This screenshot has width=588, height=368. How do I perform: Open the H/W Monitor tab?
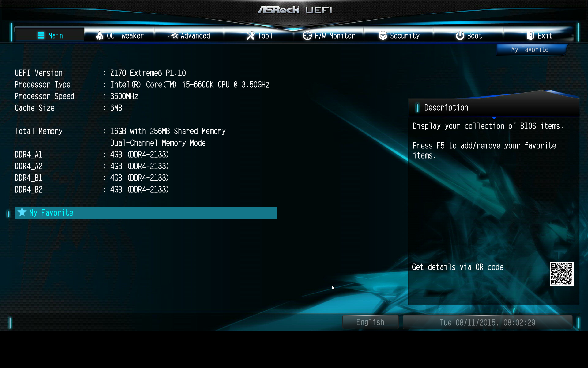pyautogui.click(x=329, y=35)
